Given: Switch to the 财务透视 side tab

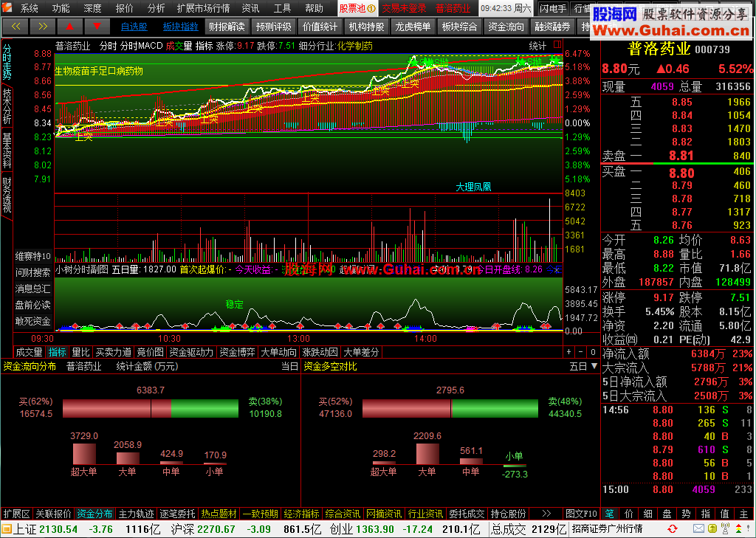Looking at the screenshot, I should tap(7, 195).
